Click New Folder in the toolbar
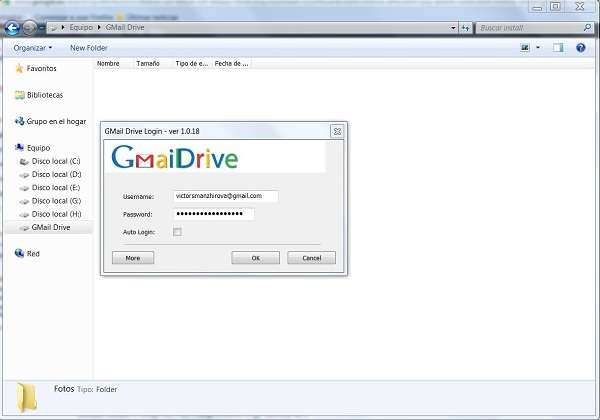This screenshot has height=420, width=600. tap(89, 48)
